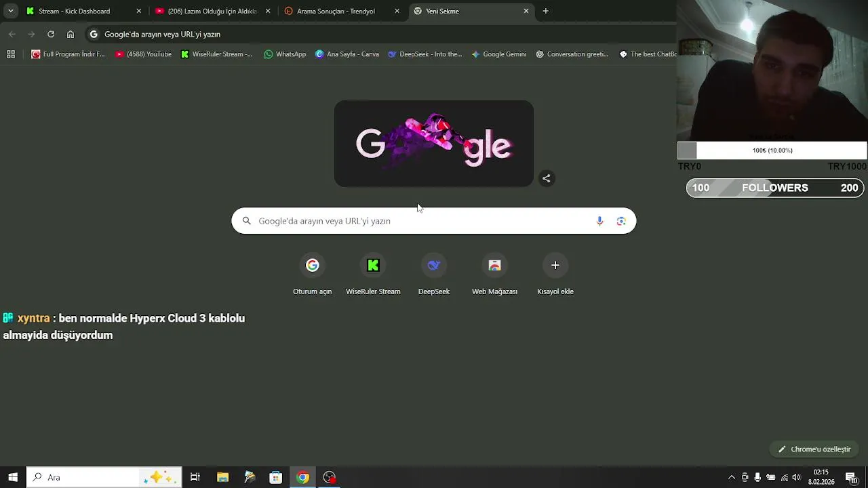Open The best ChatBot bookmark
Image resolution: width=868 pixels, height=488 pixels.
tap(648, 54)
